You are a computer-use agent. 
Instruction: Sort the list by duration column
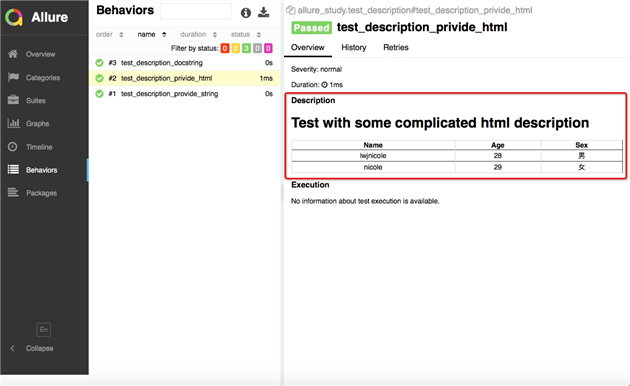coord(198,35)
